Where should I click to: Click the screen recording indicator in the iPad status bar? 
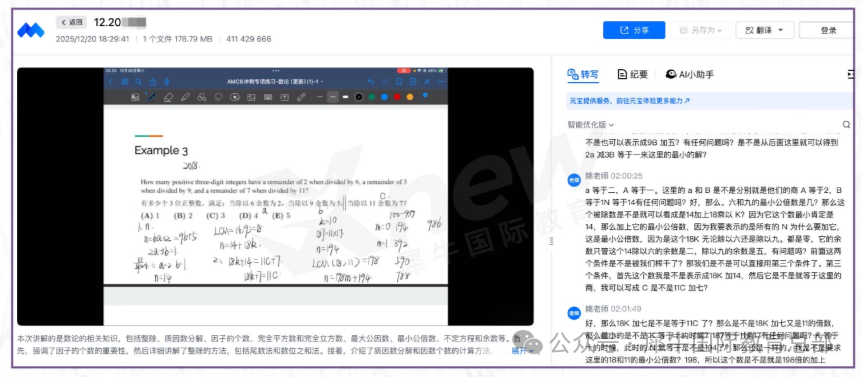(404, 71)
